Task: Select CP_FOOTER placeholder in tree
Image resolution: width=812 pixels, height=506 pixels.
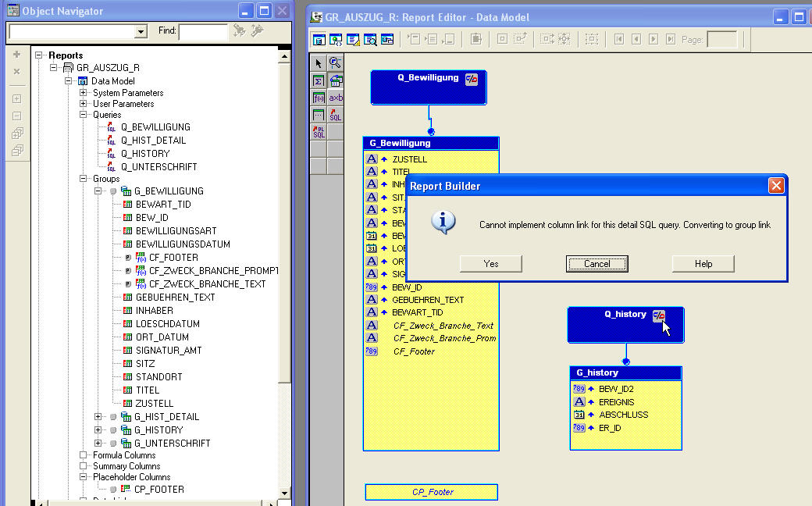Action: (159, 490)
